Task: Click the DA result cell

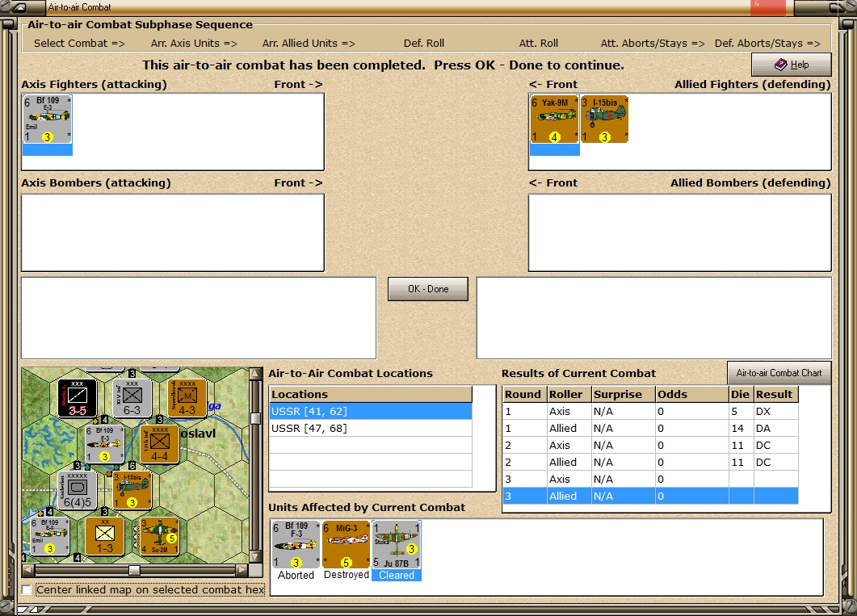Action: pyautogui.click(x=776, y=428)
